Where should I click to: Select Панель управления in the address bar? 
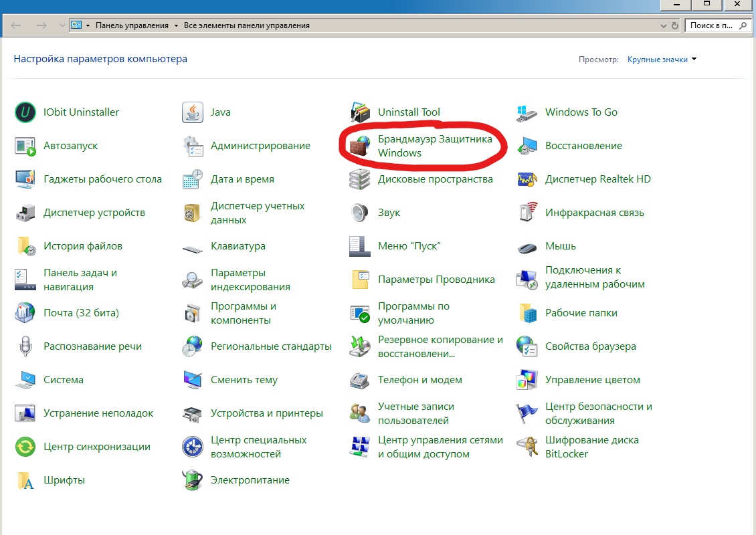pos(132,25)
